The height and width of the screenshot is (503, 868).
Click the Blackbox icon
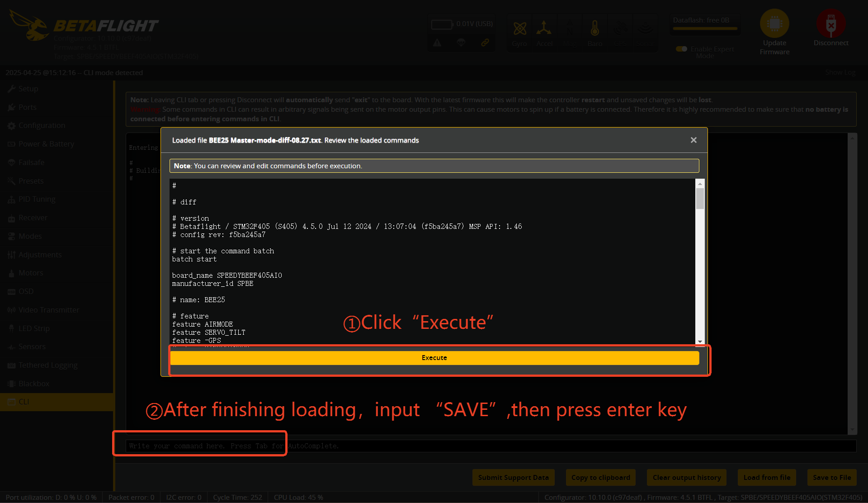click(x=11, y=384)
